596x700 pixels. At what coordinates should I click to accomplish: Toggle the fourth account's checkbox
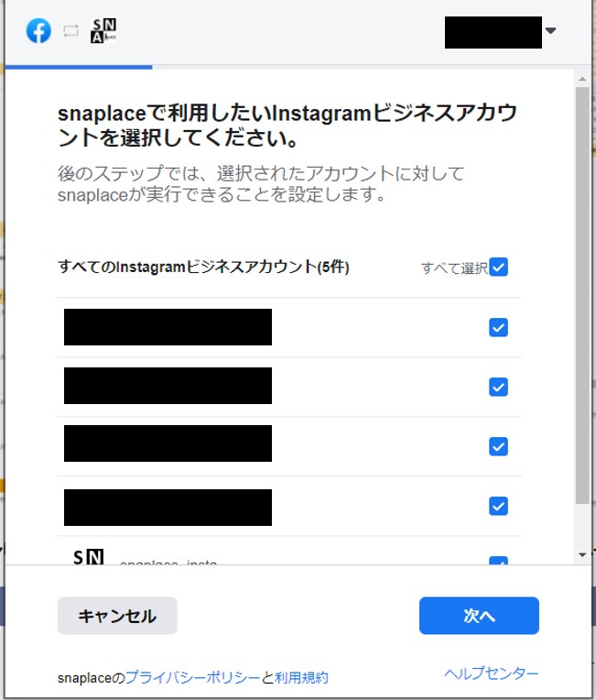point(498,506)
